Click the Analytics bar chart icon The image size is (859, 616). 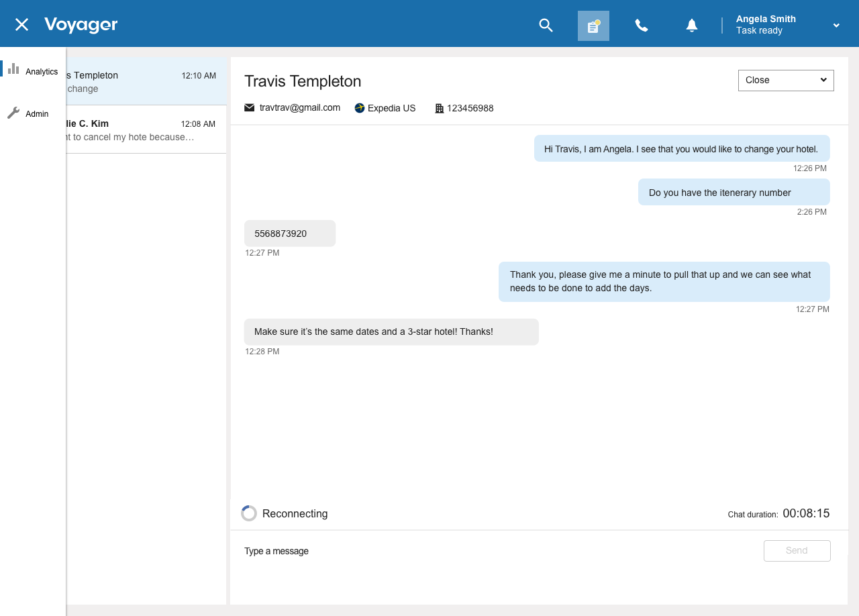[x=13, y=68]
